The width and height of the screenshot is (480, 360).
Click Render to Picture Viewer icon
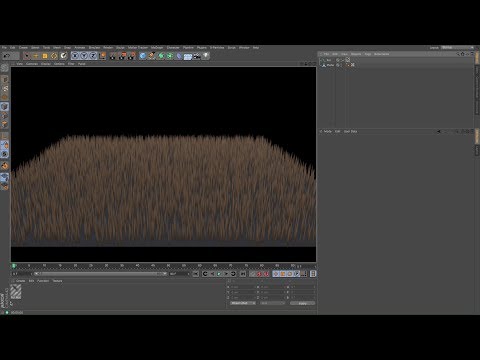(x=122, y=56)
